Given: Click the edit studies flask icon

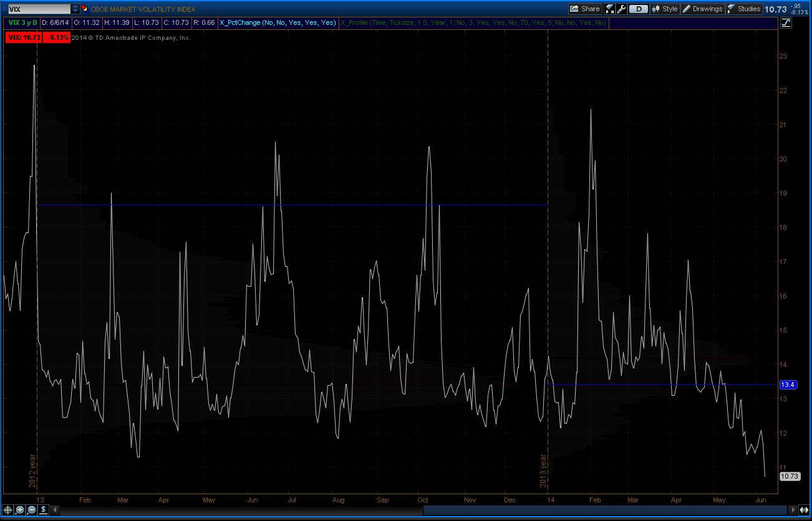Looking at the screenshot, I should [x=610, y=9].
